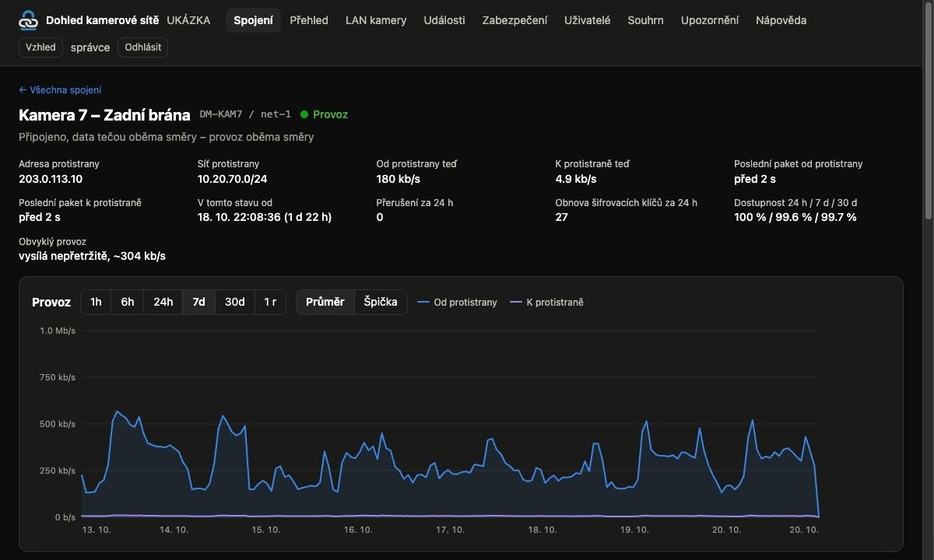
Task: Click the Vzhled button
Action: pos(40,47)
